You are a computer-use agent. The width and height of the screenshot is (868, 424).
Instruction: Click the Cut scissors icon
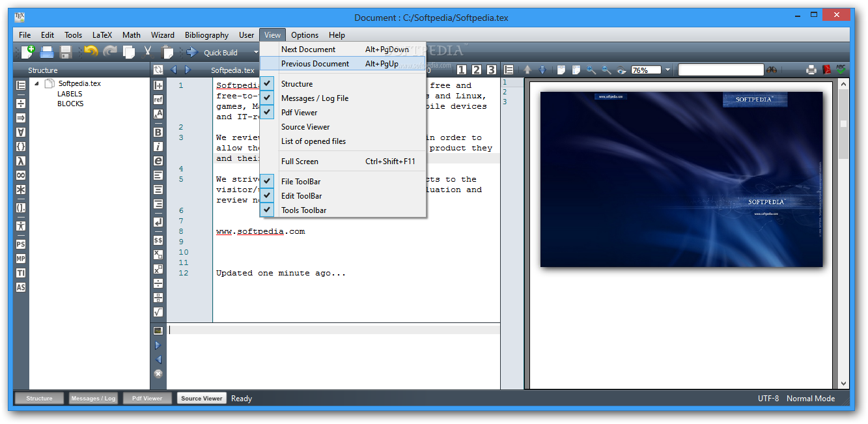tap(148, 52)
